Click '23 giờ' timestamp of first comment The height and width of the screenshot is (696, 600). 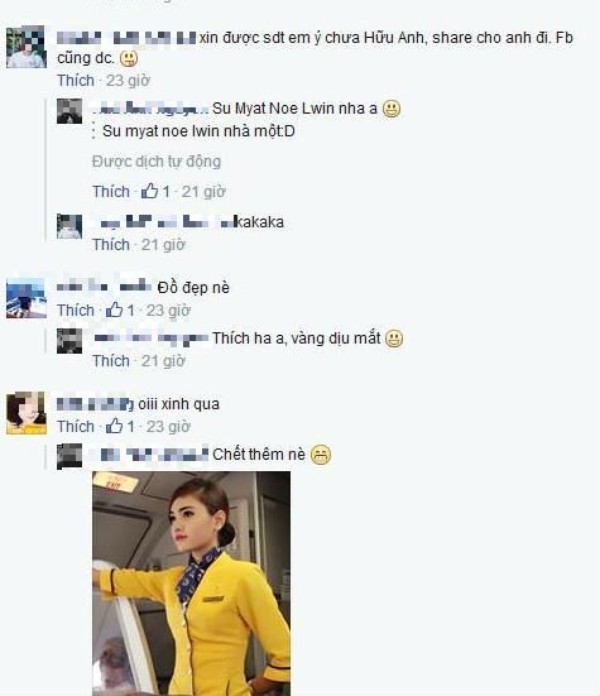128,80
